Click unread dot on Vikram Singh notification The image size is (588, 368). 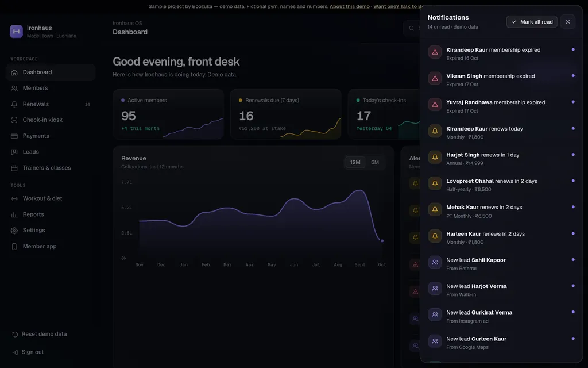573,75
